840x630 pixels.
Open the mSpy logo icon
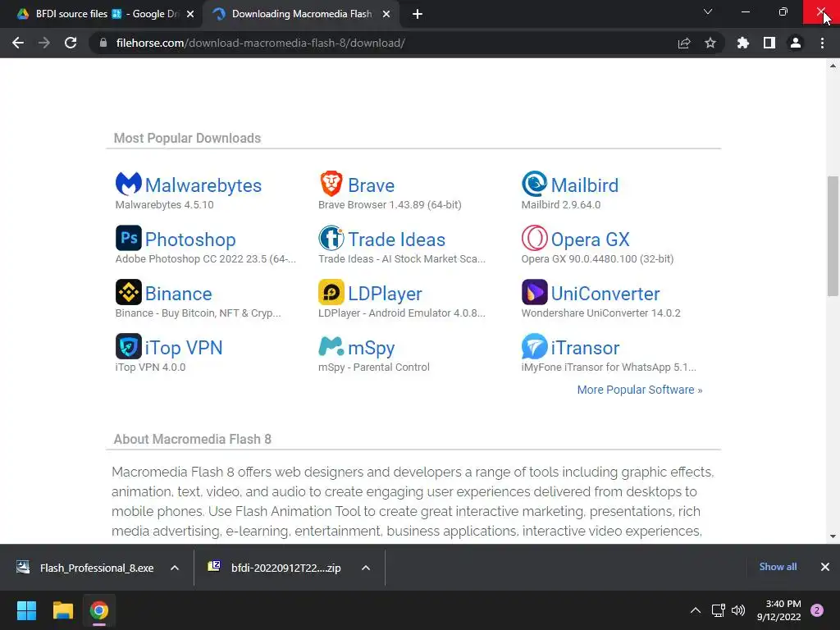tap(331, 346)
